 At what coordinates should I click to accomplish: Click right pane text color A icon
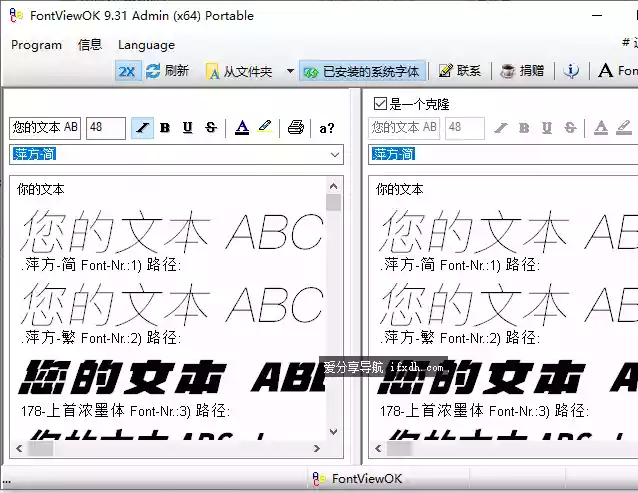pyautogui.click(x=601, y=128)
